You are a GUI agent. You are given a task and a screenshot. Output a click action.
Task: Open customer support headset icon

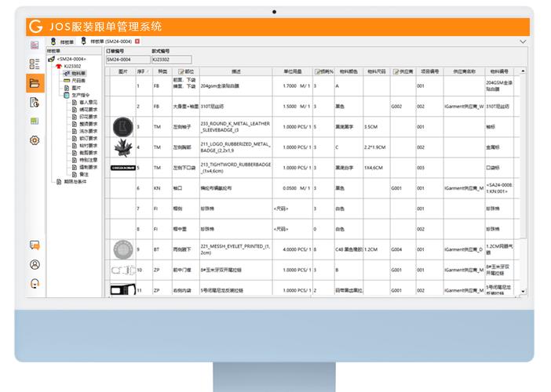pos(34,284)
